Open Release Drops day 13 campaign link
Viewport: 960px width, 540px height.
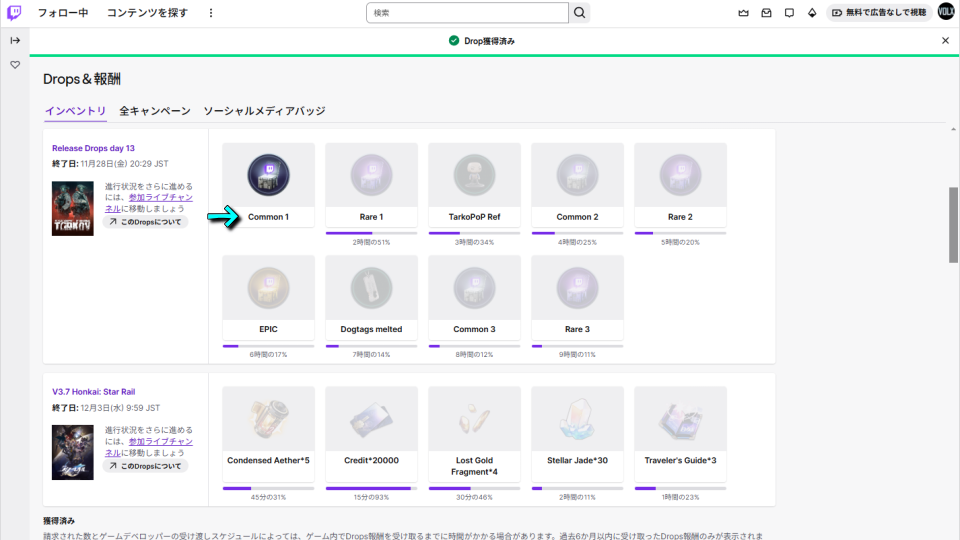tap(93, 148)
